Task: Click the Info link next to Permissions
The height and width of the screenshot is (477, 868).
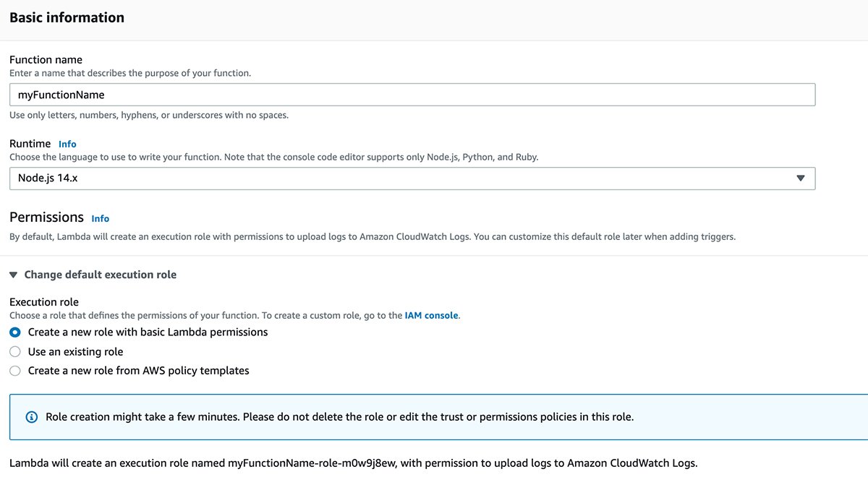Action: click(100, 218)
